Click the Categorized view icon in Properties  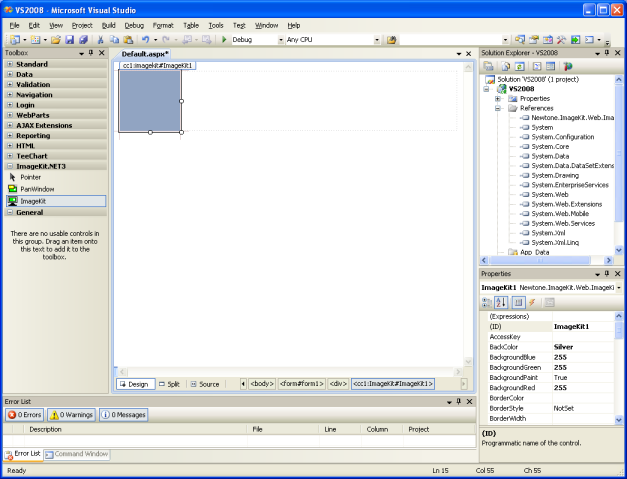(x=487, y=303)
